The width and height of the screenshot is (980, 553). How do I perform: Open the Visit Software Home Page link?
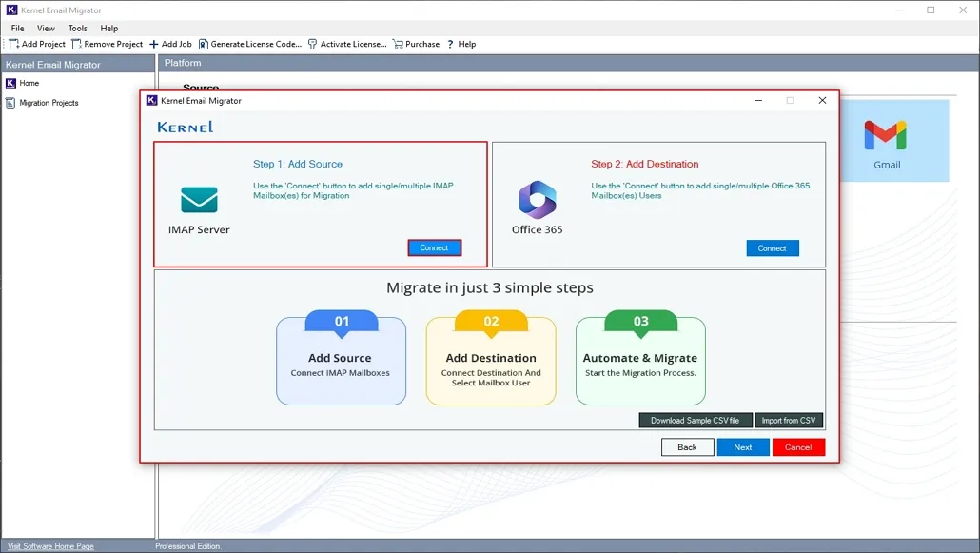(50, 546)
